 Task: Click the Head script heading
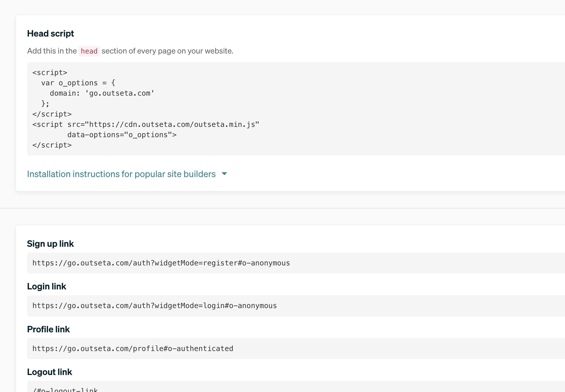point(50,33)
